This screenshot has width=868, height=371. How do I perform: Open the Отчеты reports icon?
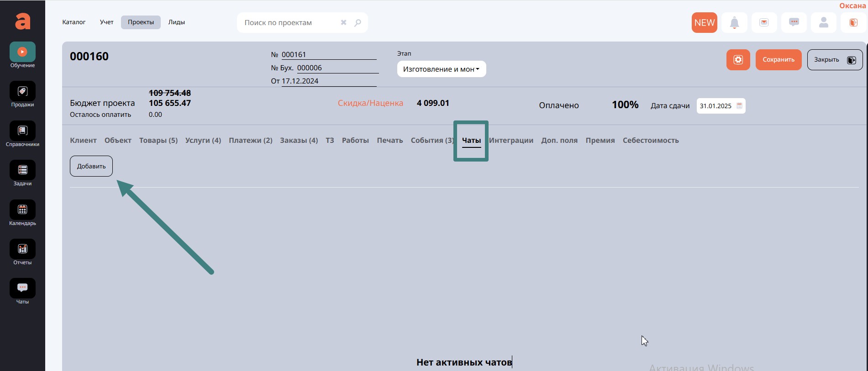[x=22, y=249]
